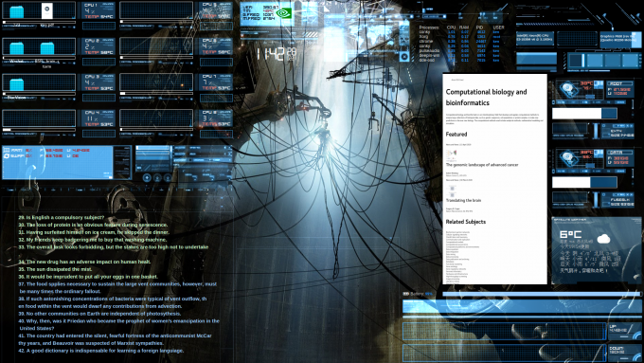This screenshot has width=644, height=363.
Task: Click the Intel Xeon CPU info box
Action: [x=535, y=38]
